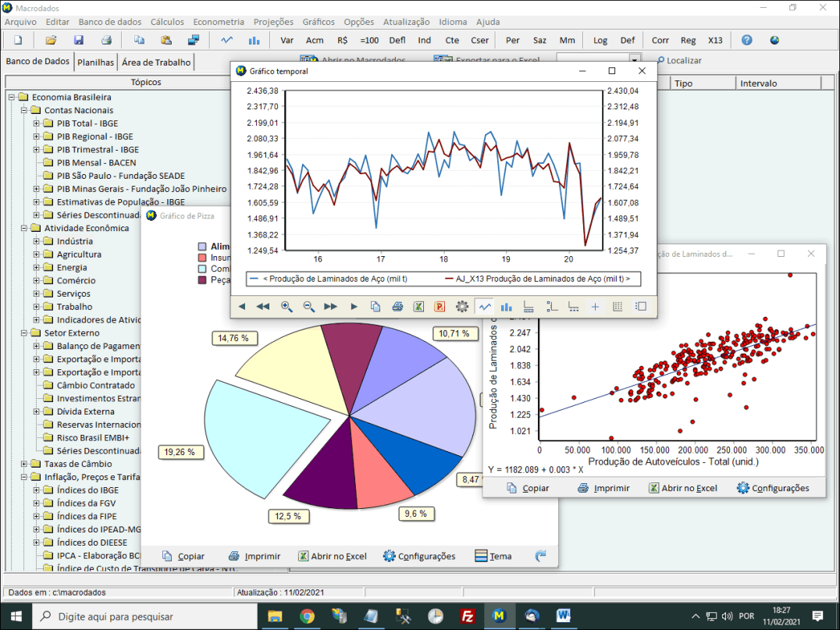Collapse the Contas Nacionais tree node
Screen dimensions: 840x630
pos(24,110)
